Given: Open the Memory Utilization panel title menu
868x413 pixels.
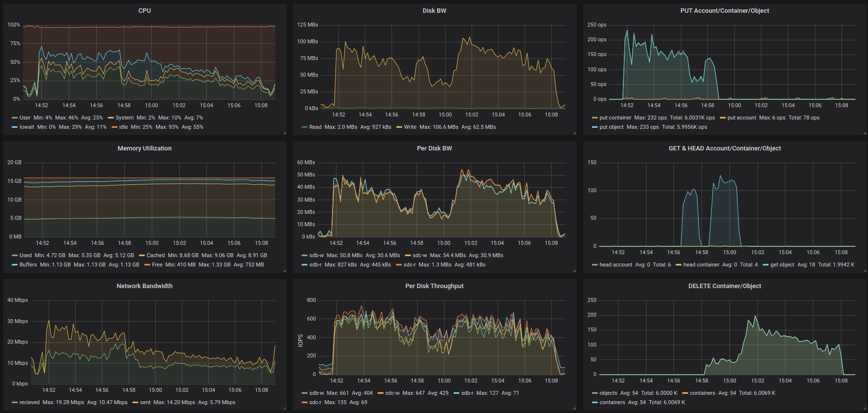Looking at the screenshot, I should pyautogui.click(x=144, y=148).
